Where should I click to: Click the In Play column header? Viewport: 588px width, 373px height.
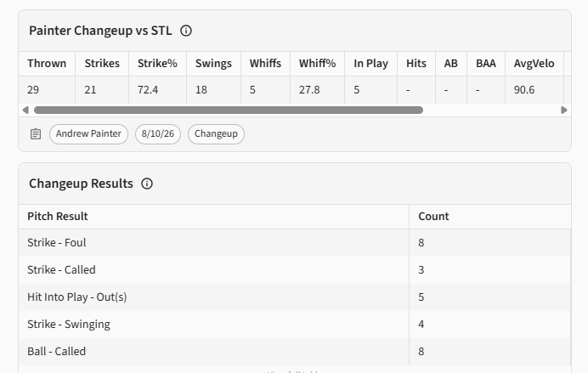point(370,64)
